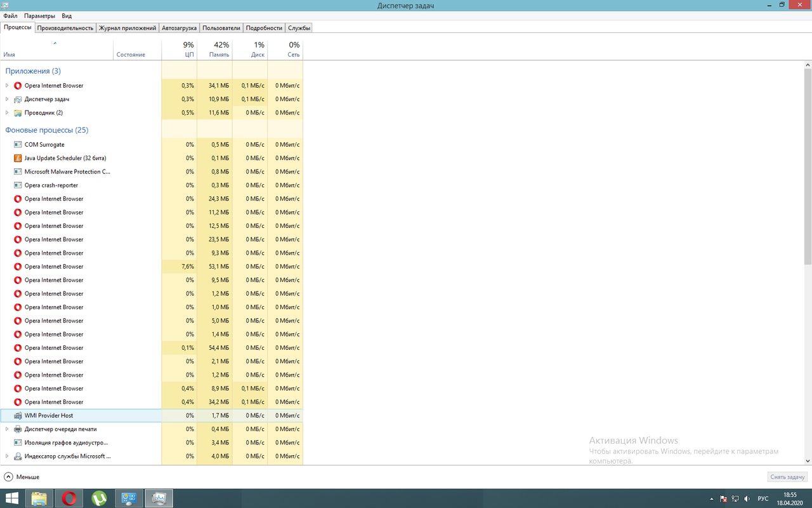The image size is (812, 508).
Task: Select the COM Surrogate row name
Action: [44, 145]
